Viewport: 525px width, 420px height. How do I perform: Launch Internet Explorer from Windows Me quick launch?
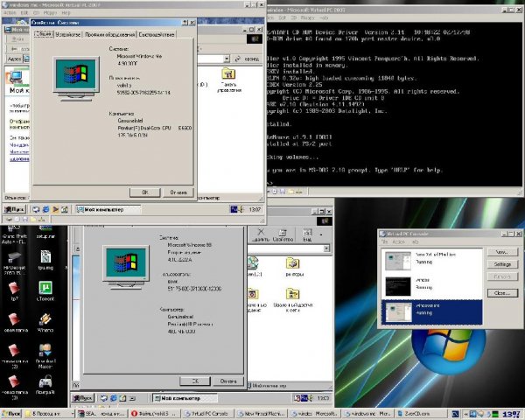pos(45,210)
